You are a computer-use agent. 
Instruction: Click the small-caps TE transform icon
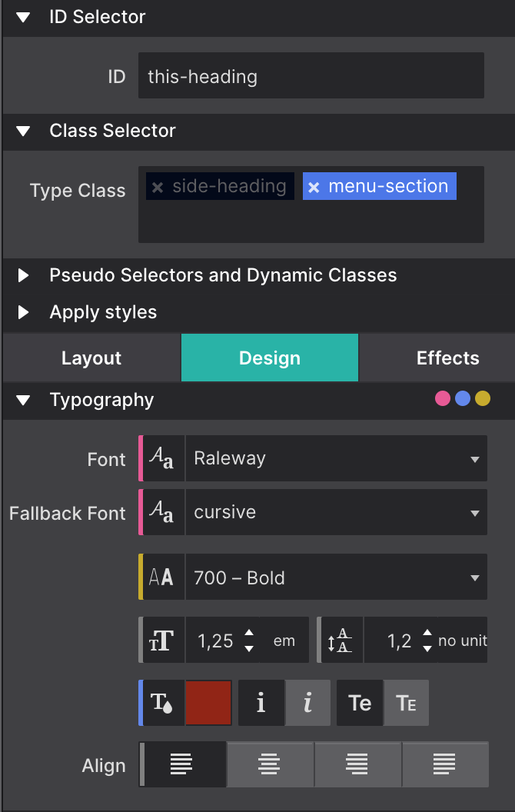(x=407, y=702)
